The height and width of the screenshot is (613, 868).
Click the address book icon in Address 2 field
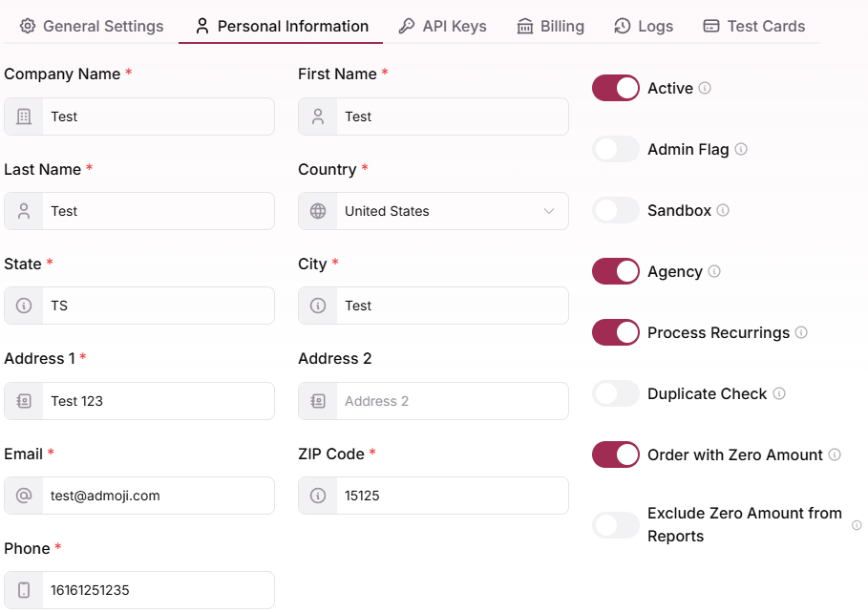click(318, 401)
